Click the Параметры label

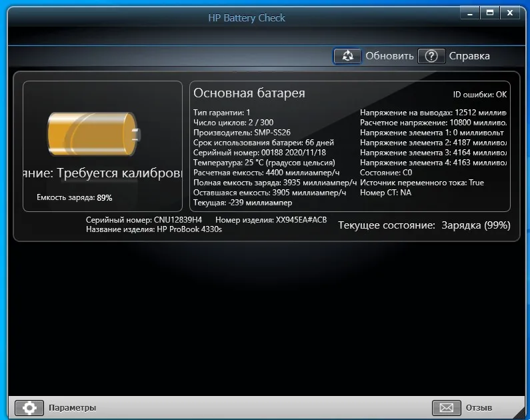[73, 408]
